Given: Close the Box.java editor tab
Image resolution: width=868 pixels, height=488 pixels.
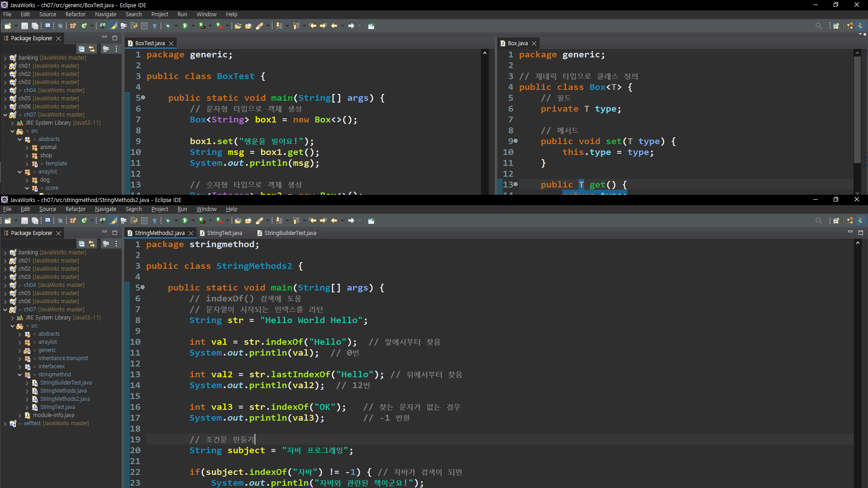Looking at the screenshot, I should coord(534,43).
